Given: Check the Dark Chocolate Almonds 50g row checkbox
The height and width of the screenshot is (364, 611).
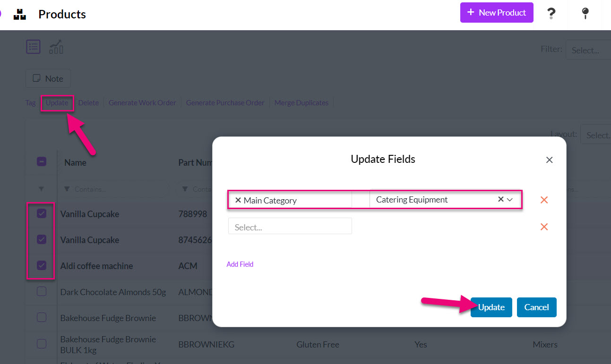Looking at the screenshot, I should click(x=41, y=292).
